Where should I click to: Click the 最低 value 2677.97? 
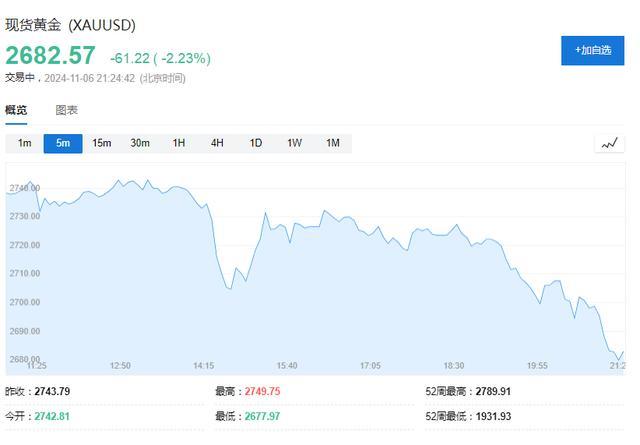[262, 416]
